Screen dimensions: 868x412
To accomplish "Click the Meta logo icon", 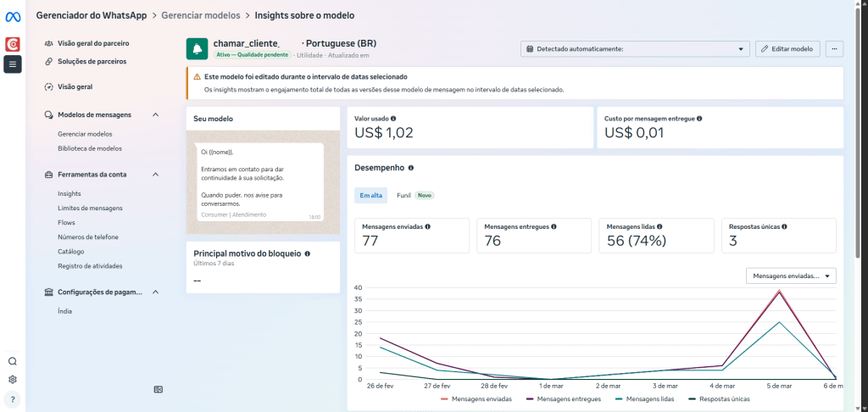I will pyautogui.click(x=13, y=14).
